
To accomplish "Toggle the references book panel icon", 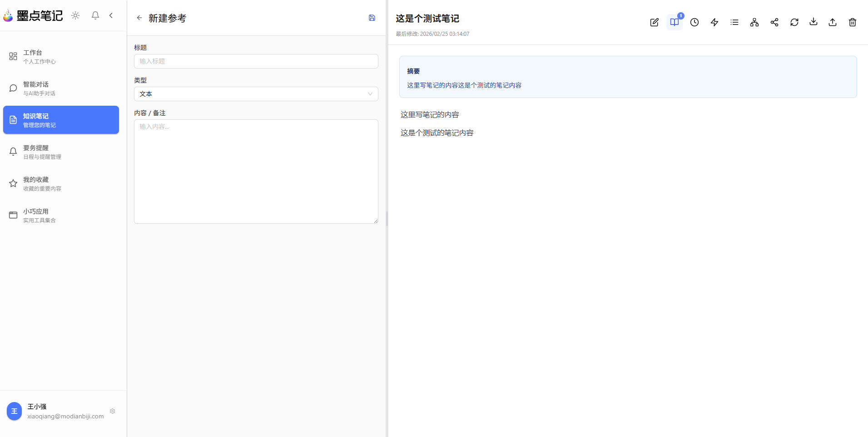I will click(674, 22).
